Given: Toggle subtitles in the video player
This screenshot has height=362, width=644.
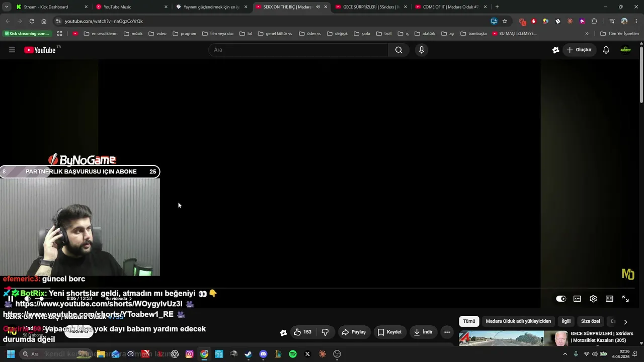Looking at the screenshot, I should coord(577,299).
